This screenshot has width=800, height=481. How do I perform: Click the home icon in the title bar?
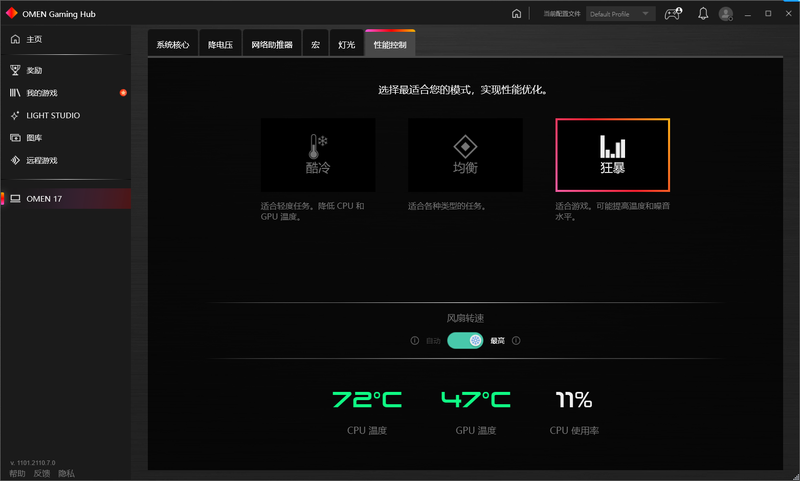click(x=516, y=14)
